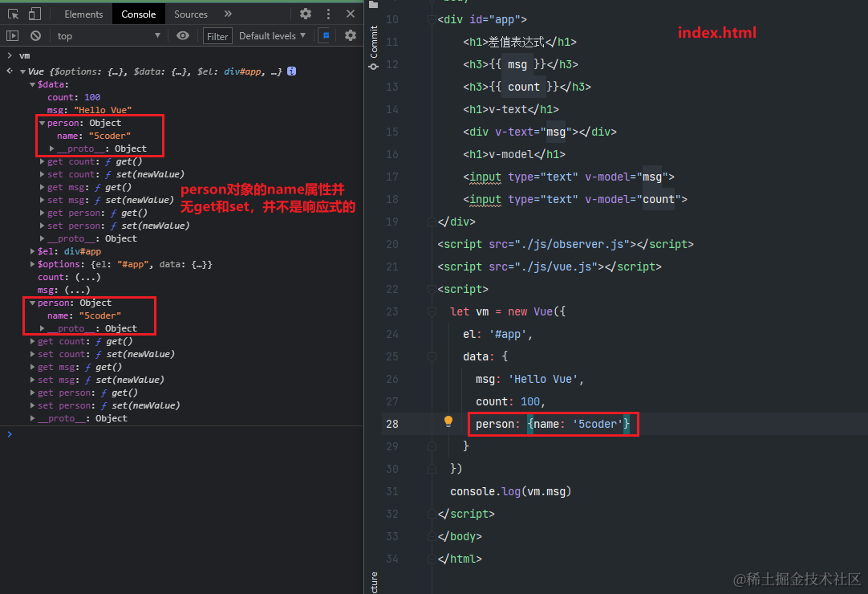This screenshot has width=868, height=594.
Task: Expand set person setter under $data
Action: click(x=42, y=226)
